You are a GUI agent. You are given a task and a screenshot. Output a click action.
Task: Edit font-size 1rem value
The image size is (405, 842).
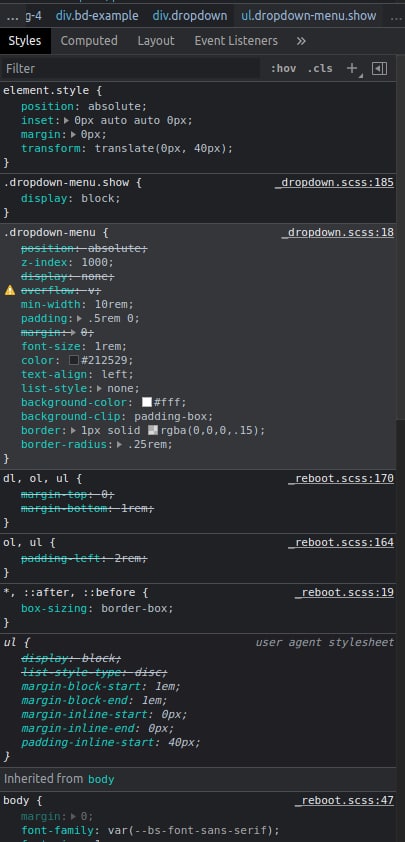coord(111,346)
